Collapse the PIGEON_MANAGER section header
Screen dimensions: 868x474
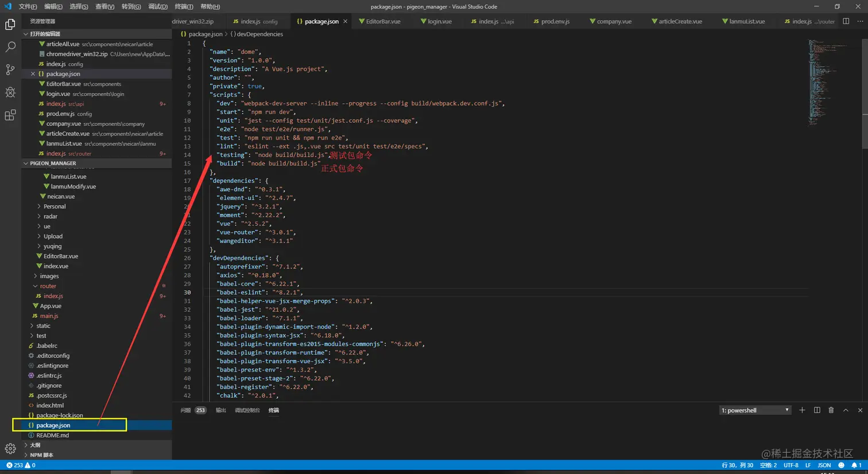click(96, 163)
